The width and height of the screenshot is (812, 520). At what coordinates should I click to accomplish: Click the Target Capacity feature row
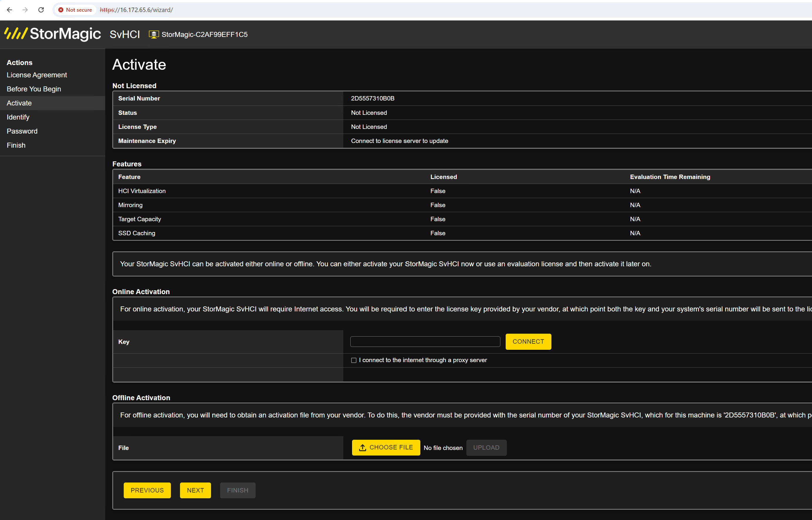tap(462, 219)
